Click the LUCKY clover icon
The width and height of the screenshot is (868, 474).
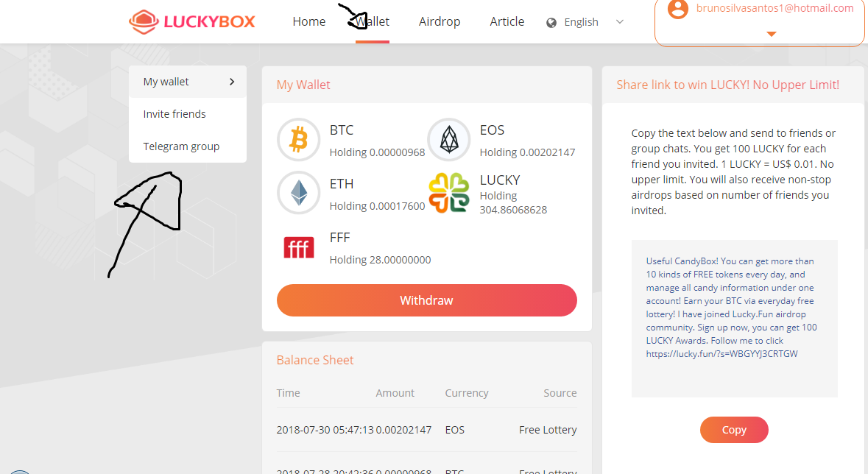click(449, 193)
